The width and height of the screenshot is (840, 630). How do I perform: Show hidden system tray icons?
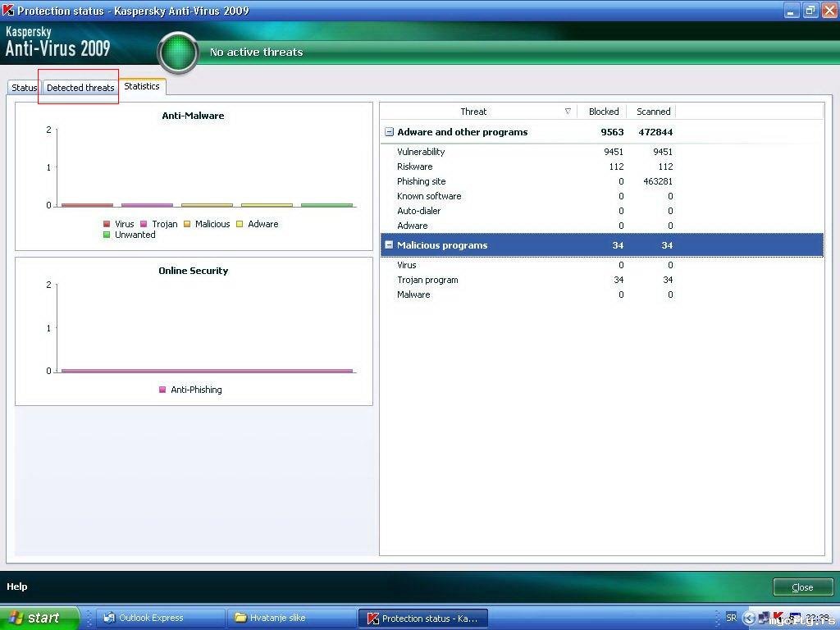(x=748, y=618)
